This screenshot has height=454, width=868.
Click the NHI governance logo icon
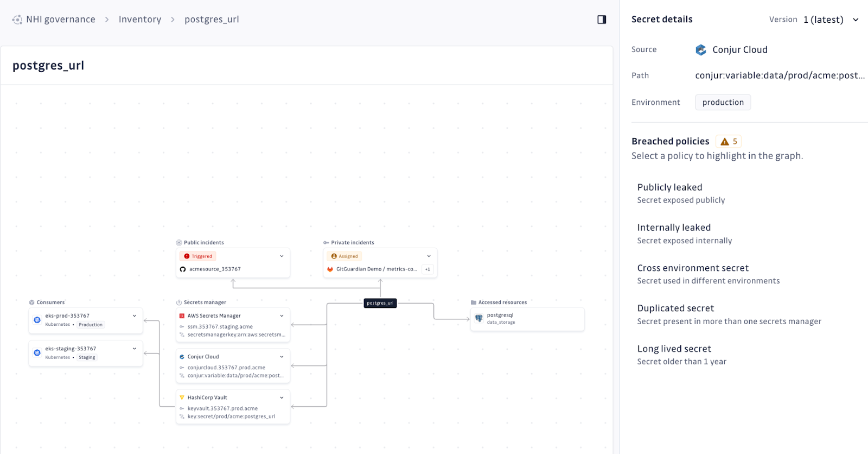(x=17, y=20)
